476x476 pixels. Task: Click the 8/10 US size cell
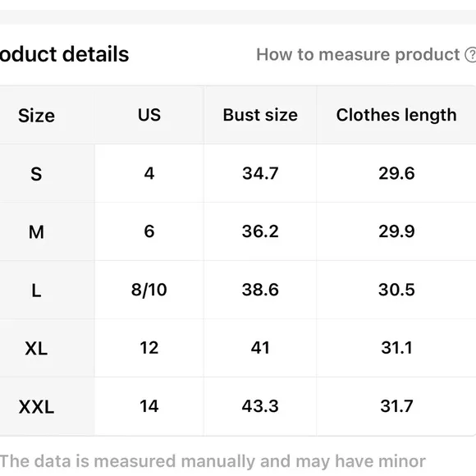(x=149, y=290)
